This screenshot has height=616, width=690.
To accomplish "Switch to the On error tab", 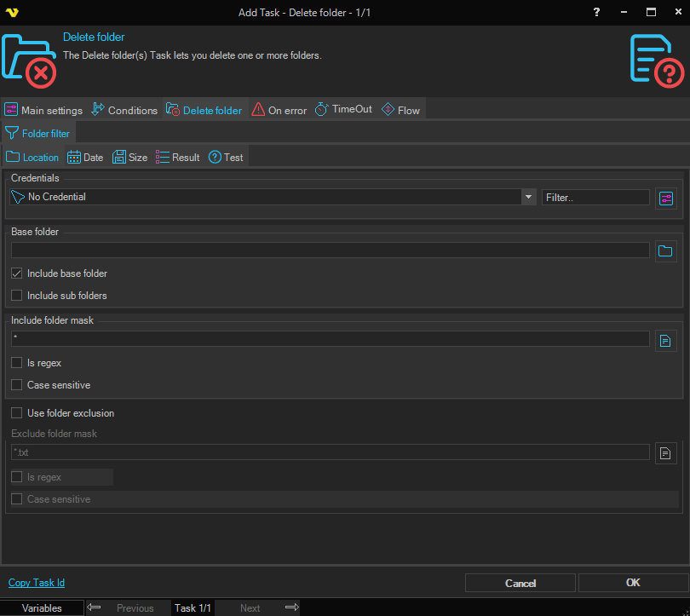I will coord(279,110).
